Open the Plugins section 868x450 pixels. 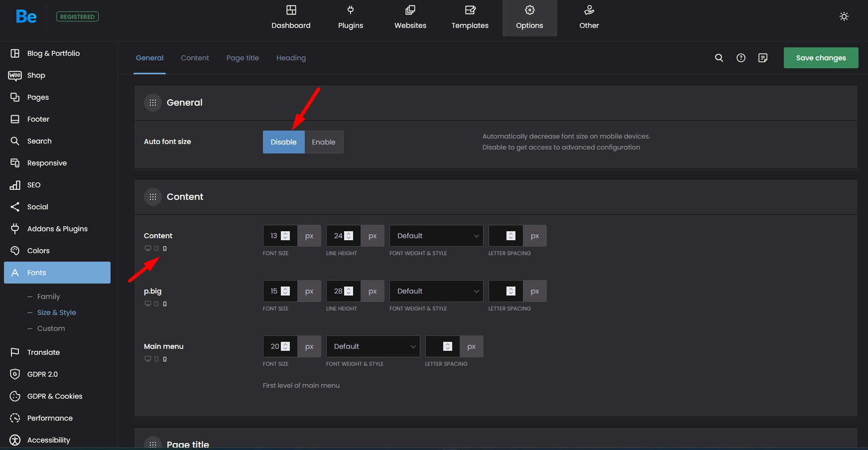[x=351, y=18]
